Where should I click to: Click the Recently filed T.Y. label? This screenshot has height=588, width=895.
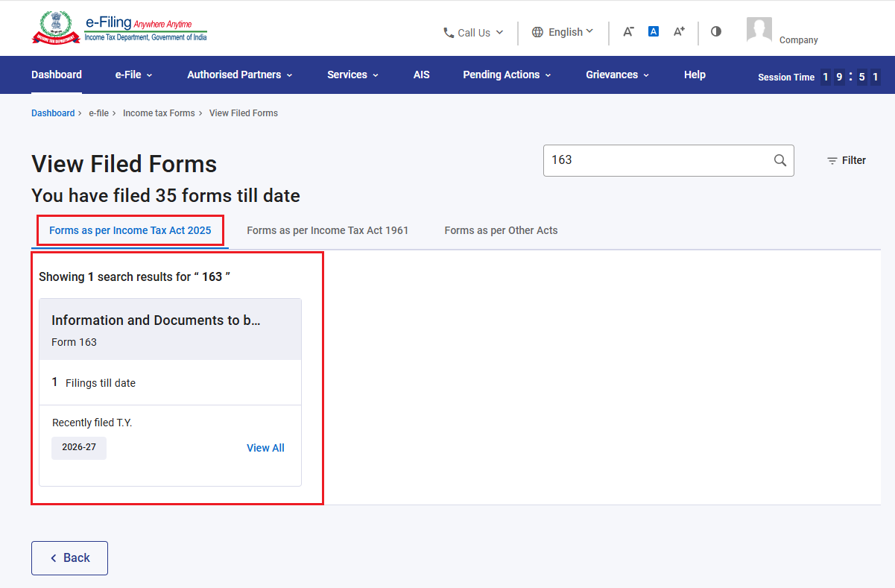[x=92, y=423]
